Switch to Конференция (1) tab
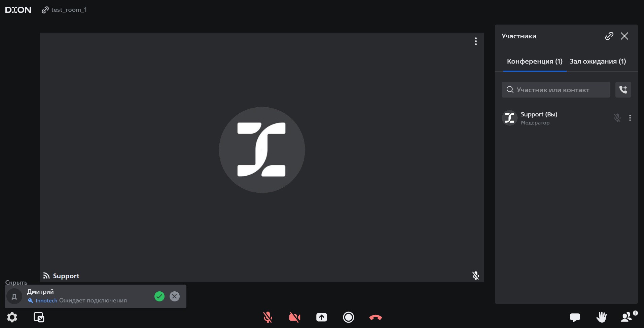 point(535,61)
